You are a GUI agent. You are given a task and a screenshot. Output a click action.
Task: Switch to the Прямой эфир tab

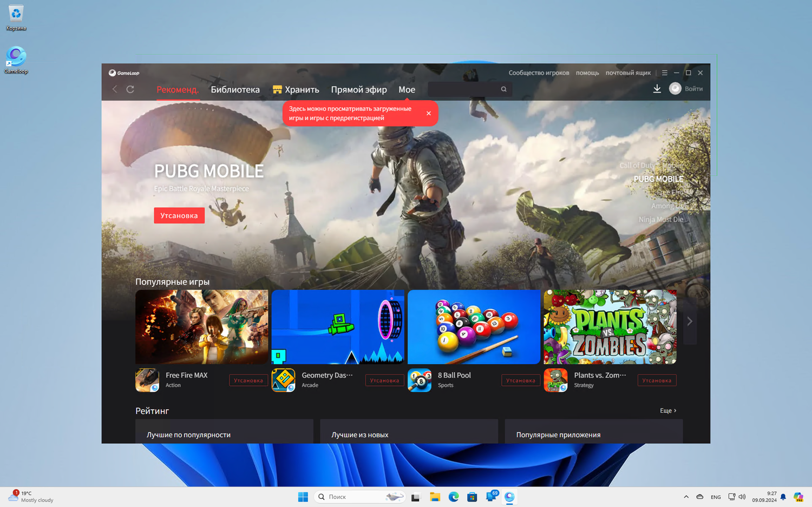click(359, 90)
